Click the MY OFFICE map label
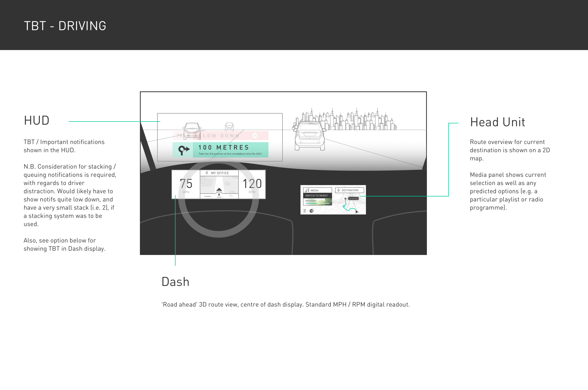This screenshot has height=390, width=588. [x=353, y=199]
